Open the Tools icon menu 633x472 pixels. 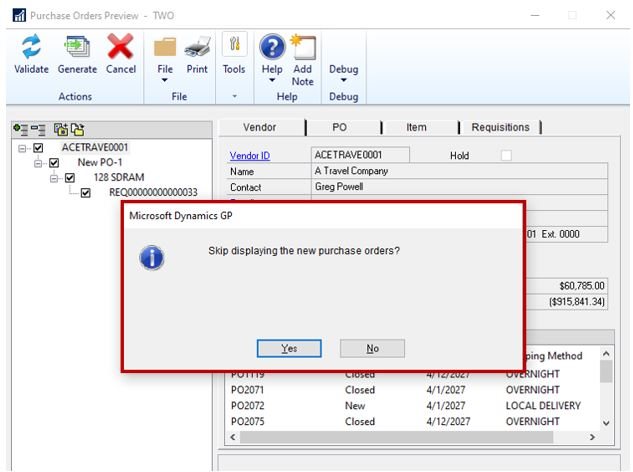pos(234,53)
